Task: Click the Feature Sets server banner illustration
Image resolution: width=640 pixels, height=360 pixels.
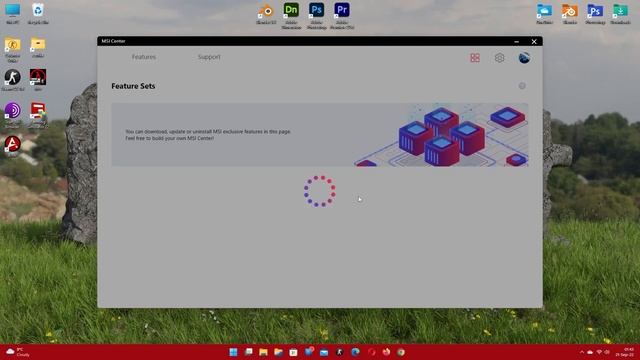Action: 441,135
